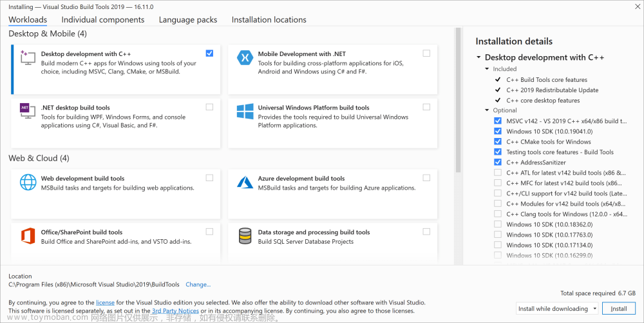Uncheck MSVC v142 - VS 2019 C++ build tools
Viewport: 644px width, 323px height.
tap(498, 121)
